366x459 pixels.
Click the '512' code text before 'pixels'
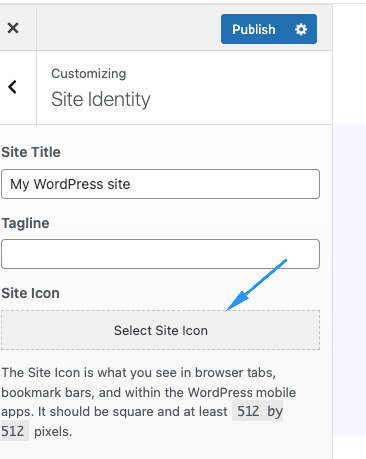[x=13, y=431]
